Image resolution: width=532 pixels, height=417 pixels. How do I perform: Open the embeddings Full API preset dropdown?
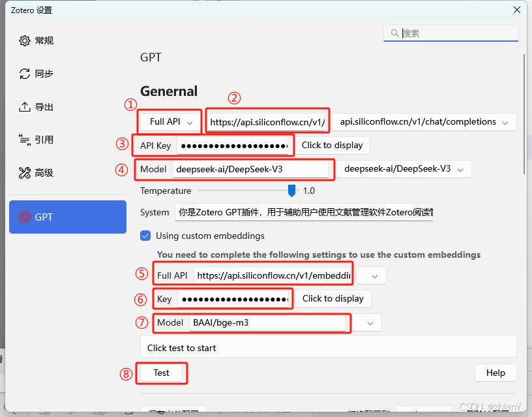click(x=372, y=276)
